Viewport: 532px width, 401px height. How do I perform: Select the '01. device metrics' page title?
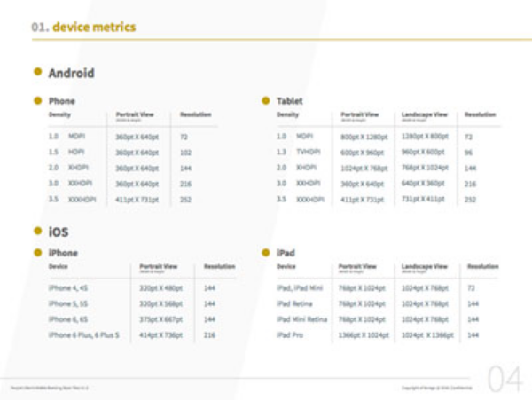point(83,27)
